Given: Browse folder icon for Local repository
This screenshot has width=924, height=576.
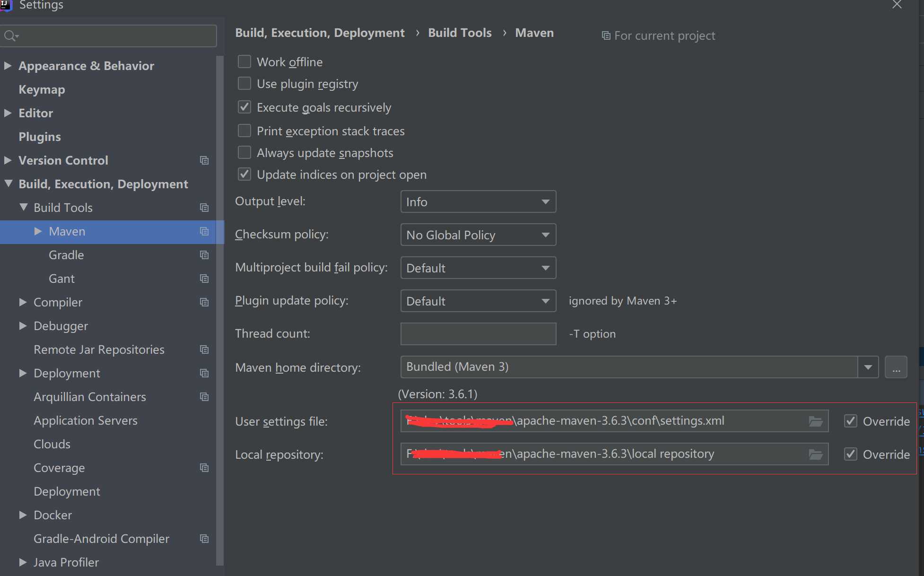Looking at the screenshot, I should [816, 454].
